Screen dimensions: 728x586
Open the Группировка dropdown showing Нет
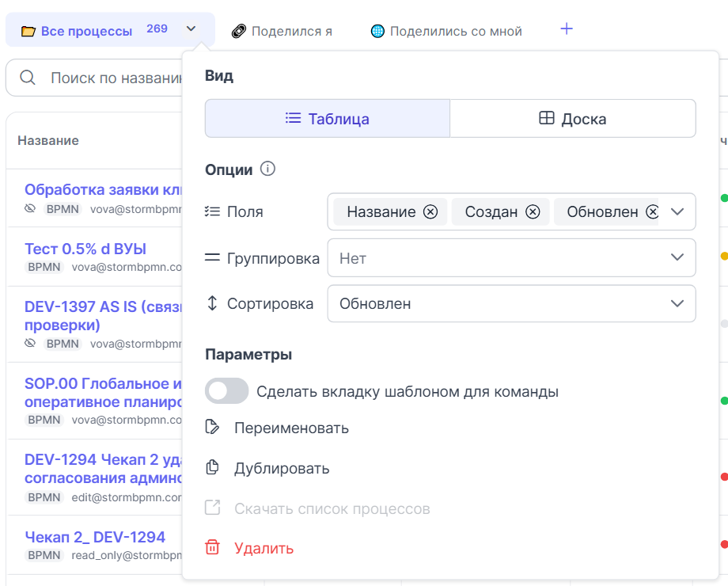point(511,258)
